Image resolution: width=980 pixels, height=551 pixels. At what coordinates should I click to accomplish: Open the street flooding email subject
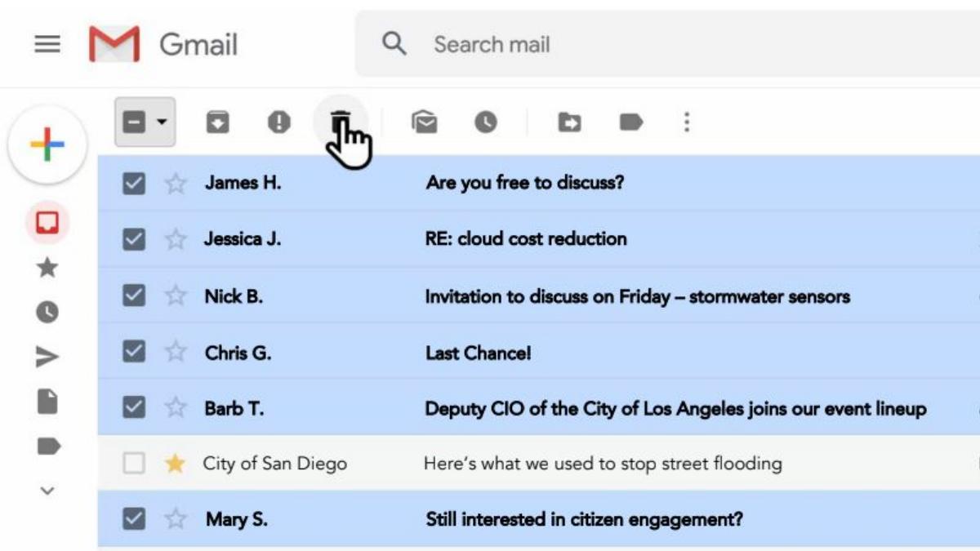(603, 464)
